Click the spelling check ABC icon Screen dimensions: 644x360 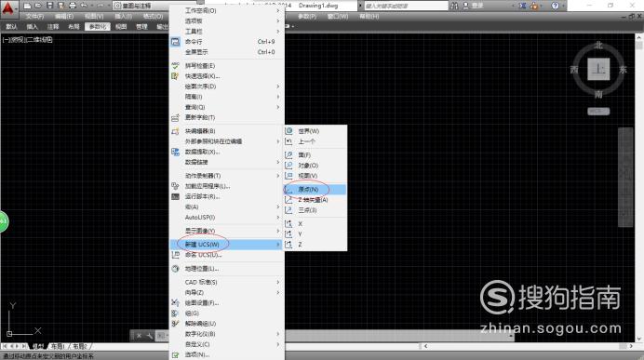[175, 66]
